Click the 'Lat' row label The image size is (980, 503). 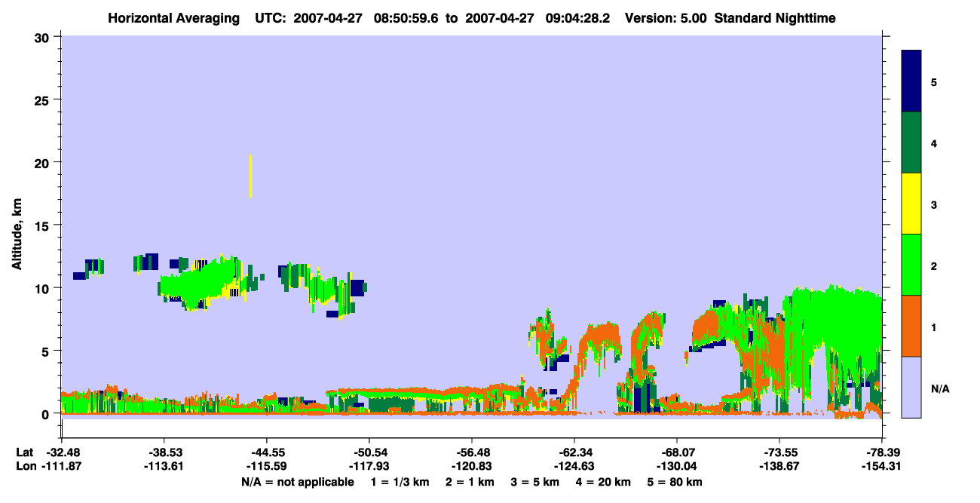24,452
